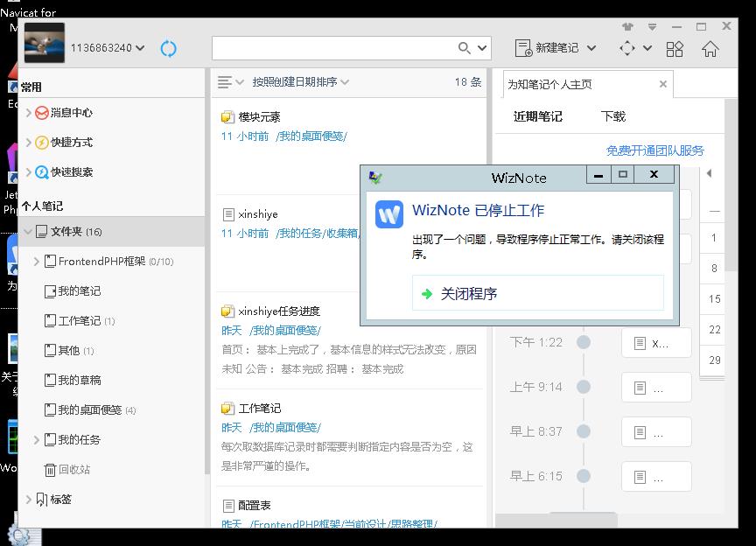The height and width of the screenshot is (546, 756).
Task: Select the 我的草稿 folder
Action: (73, 380)
